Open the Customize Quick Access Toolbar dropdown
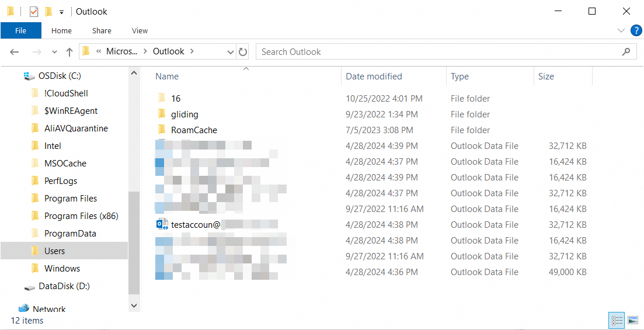 (61, 12)
